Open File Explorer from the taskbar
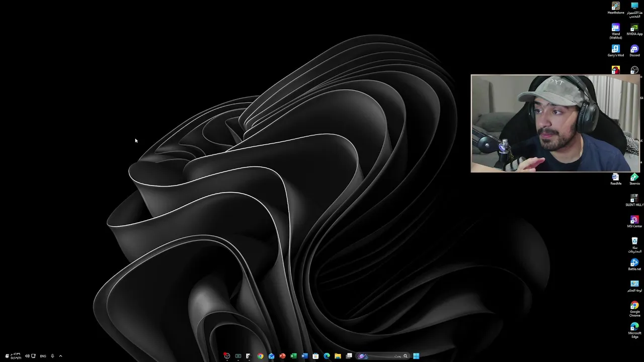 pyautogui.click(x=338, y=356)
